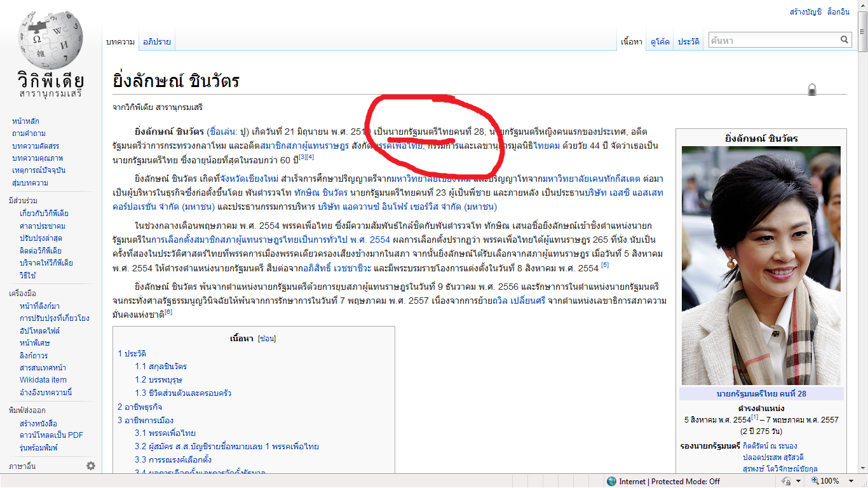The height and width of the screenshot is (488, 868).
Task: Switch to the อภิปราย tab
Action: pos(157,41)
